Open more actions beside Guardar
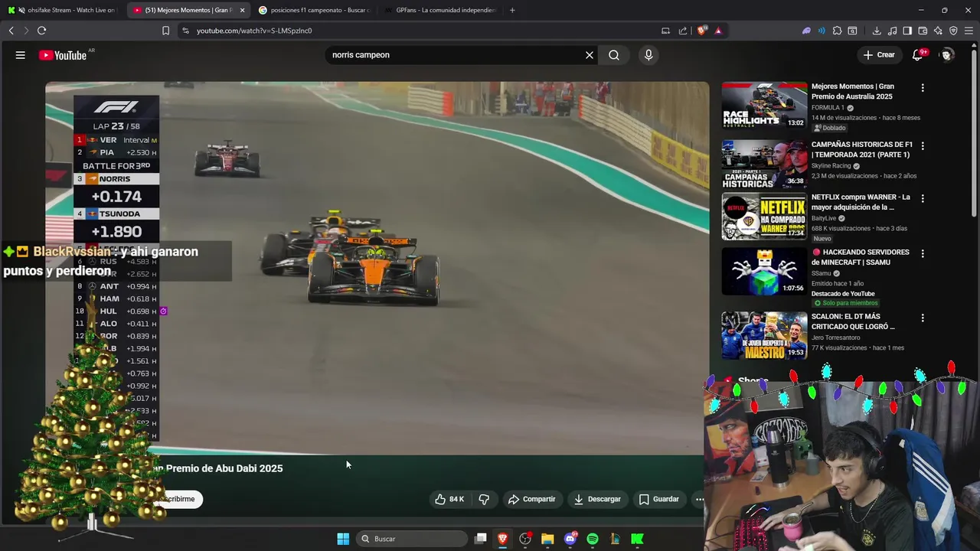The height and width of the screenshot is (551, 980). click(698, 499)
